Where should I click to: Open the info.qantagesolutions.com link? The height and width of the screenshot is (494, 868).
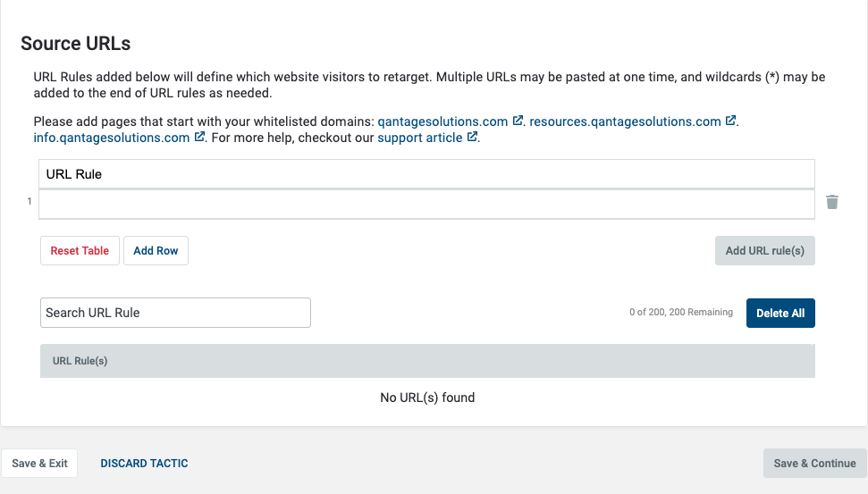[111, 138]
